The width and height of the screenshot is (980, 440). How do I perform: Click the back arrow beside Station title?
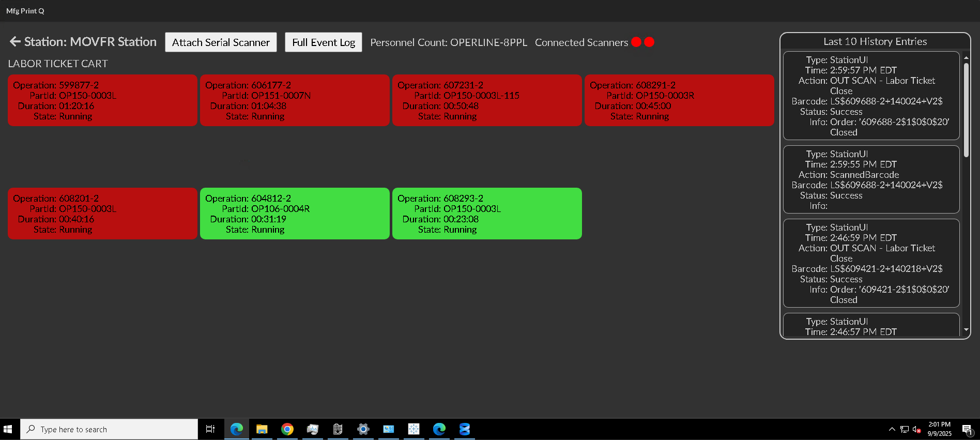point(15,42)
